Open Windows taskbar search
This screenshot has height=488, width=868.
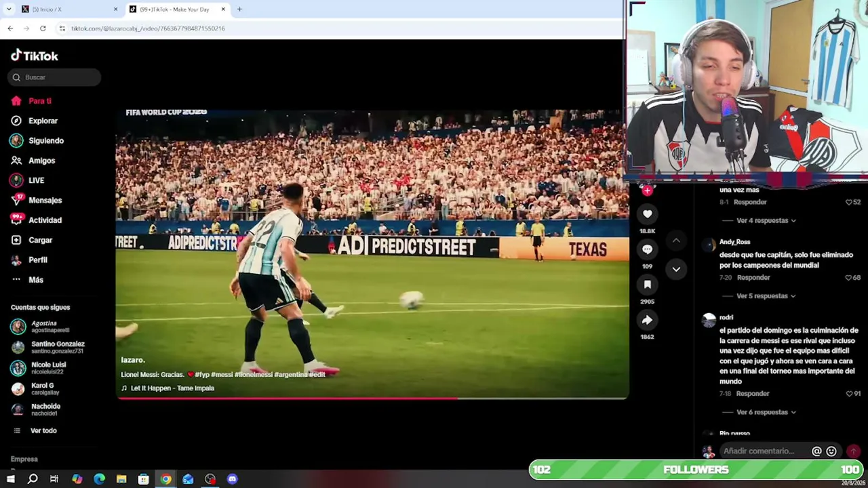click(32, 479)
